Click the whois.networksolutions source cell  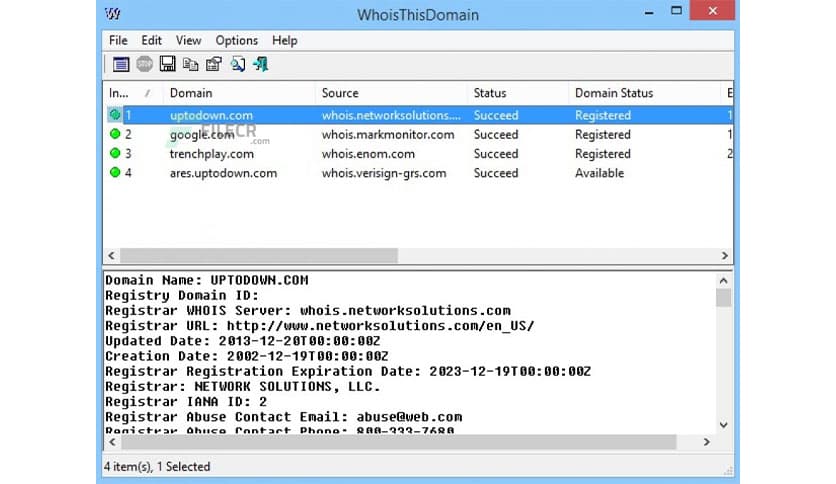(391, 115)
